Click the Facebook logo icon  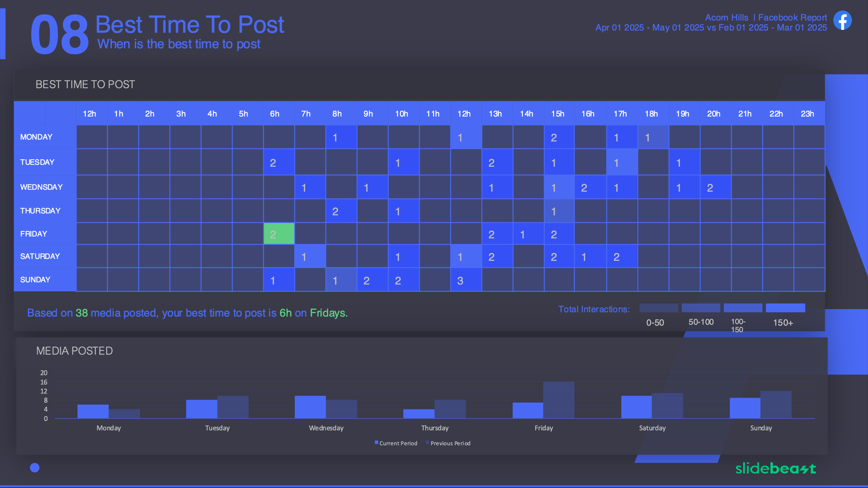(x=842, y=20)
